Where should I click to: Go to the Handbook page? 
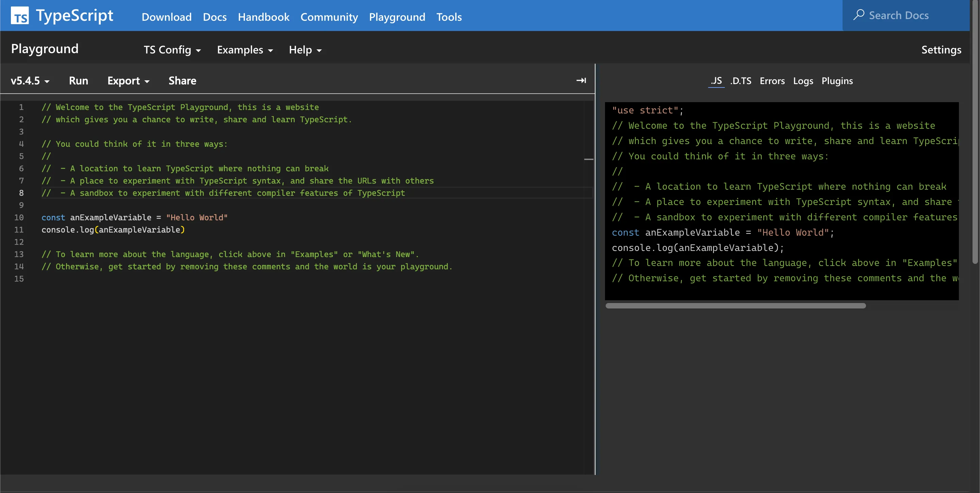pos(264,17)
